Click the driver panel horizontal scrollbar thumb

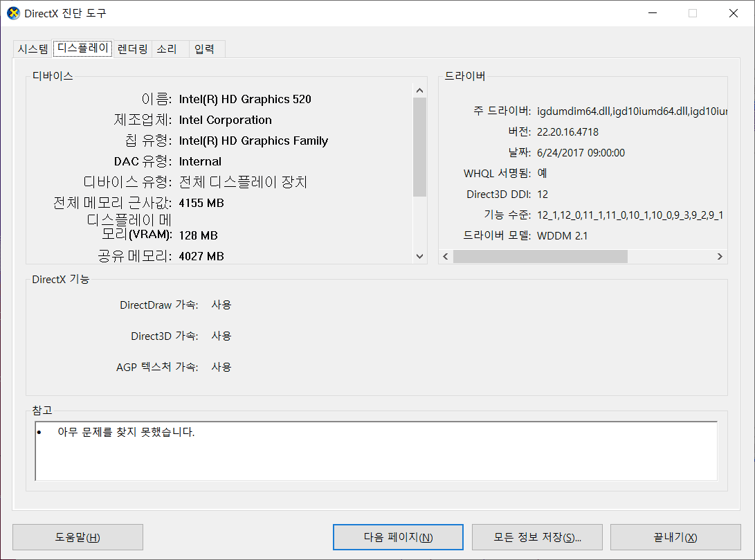click(x=540, y=256)
